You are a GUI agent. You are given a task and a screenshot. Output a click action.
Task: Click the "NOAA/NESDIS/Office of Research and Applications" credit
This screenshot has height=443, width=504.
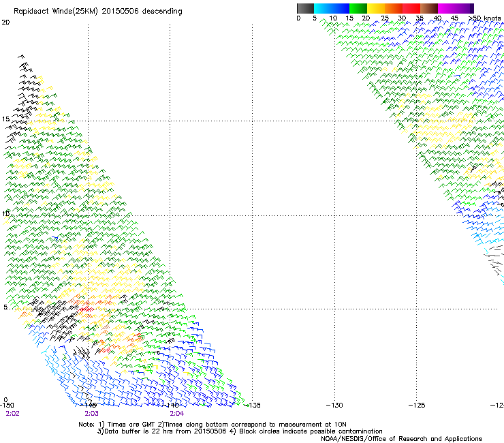(x=401, y=439)
